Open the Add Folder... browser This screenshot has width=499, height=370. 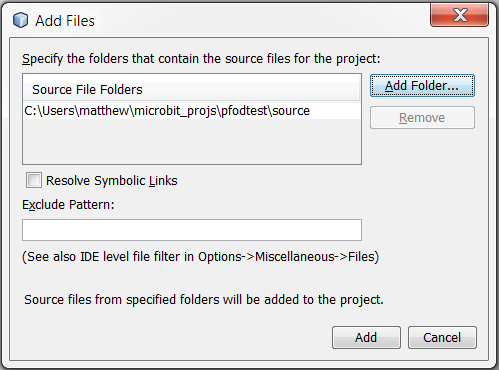pyautogui.click(x=422, y=86)
